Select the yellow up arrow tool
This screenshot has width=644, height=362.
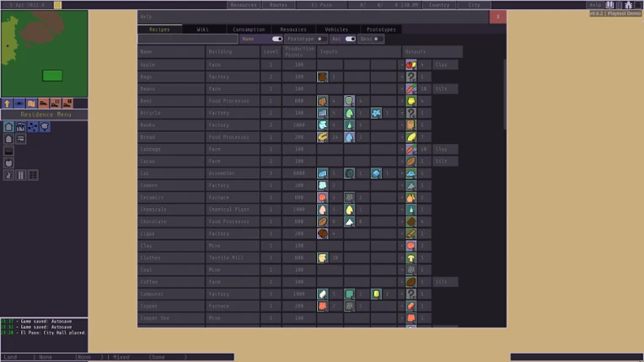7,104
